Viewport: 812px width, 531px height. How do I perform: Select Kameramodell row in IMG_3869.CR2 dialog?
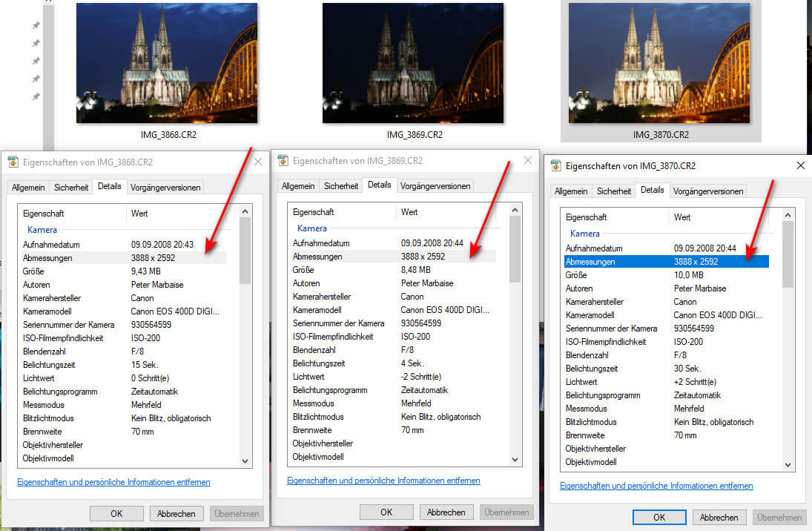[392, 310]
